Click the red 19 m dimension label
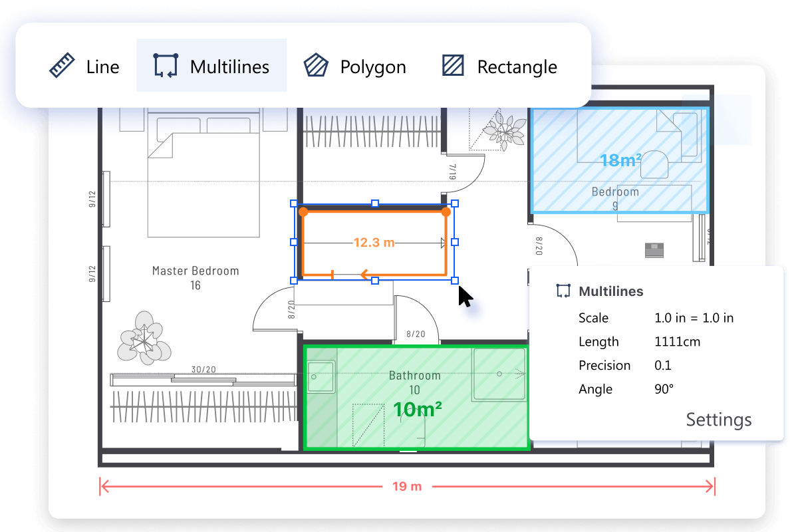 click(407, 486)
